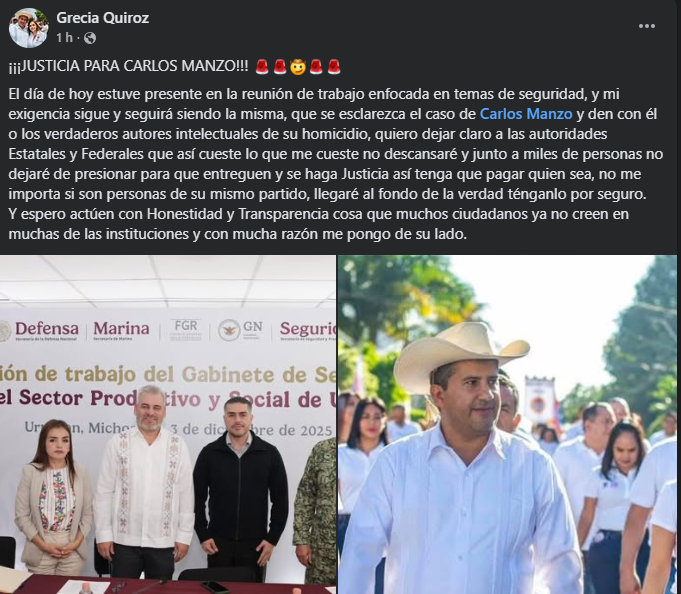Click the last red siren emoji
Viewport: 681px width, 594px height.
click(334, 67)
